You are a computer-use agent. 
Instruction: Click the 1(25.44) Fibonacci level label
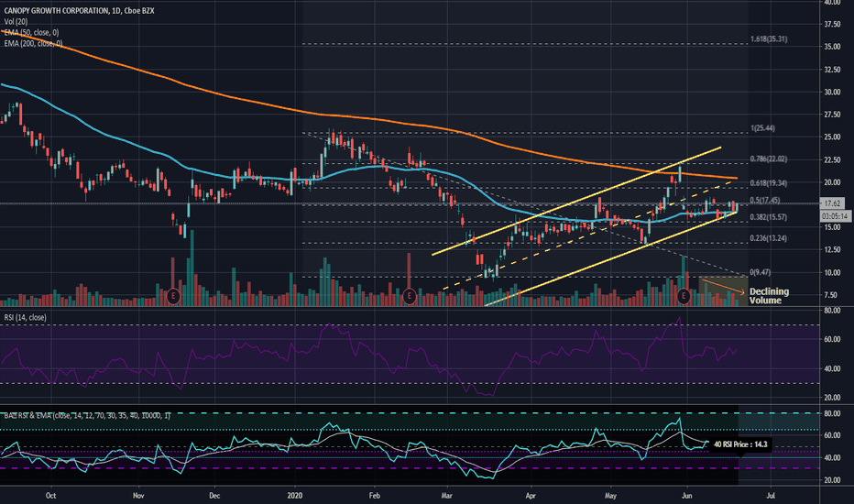tap(762, 128)
